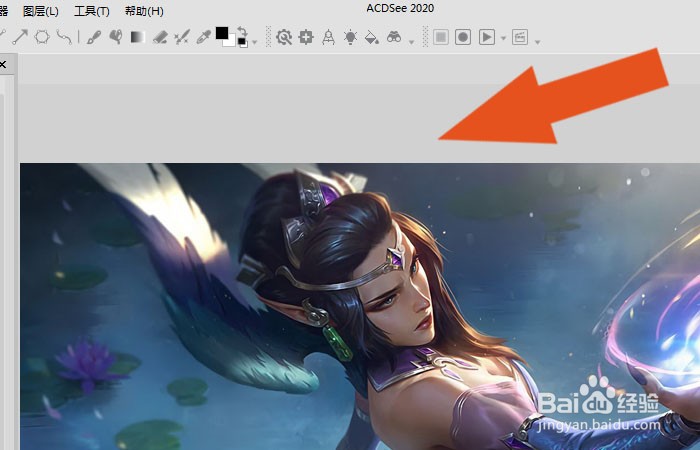Click the compass geometry tool icon
700x450 pixels.
coord(328,37)
